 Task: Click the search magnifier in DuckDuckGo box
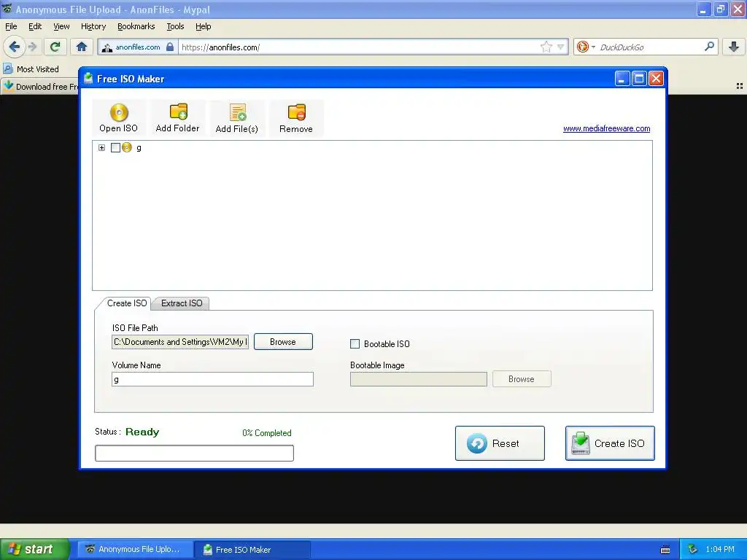pyautogui.click(x=709, y=47)
